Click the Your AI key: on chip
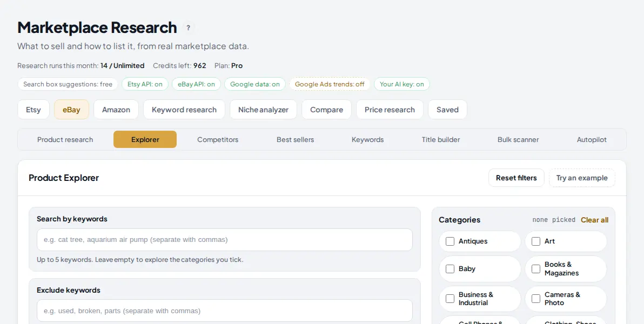The image size is (644, 324). coord(401,84)
